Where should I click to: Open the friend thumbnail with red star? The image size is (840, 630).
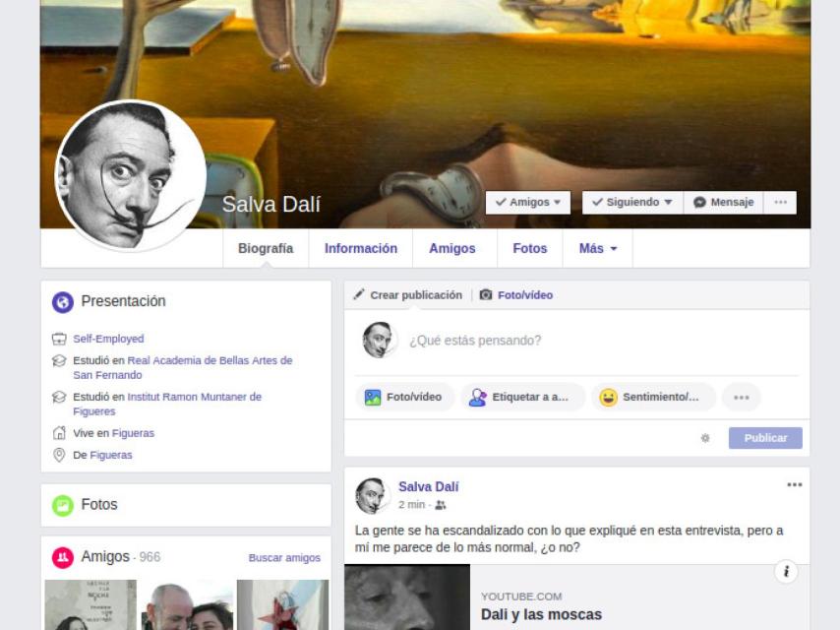(283, 604)
